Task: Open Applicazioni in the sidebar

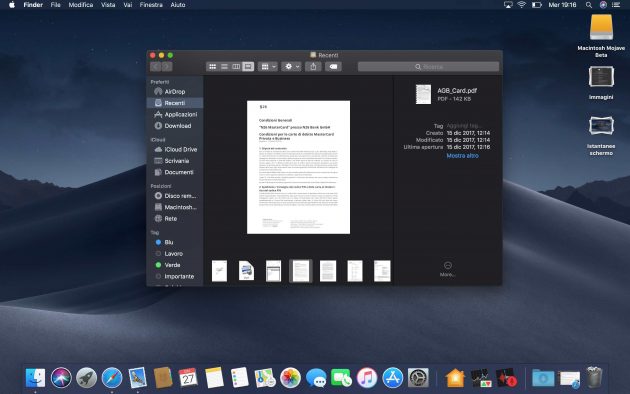Action: click(175, 114)
